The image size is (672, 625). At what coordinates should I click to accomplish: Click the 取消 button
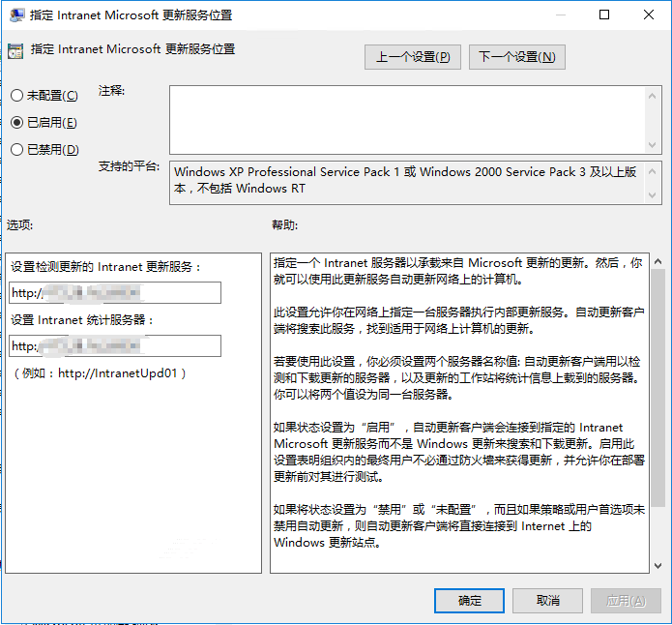coord(547,600)
